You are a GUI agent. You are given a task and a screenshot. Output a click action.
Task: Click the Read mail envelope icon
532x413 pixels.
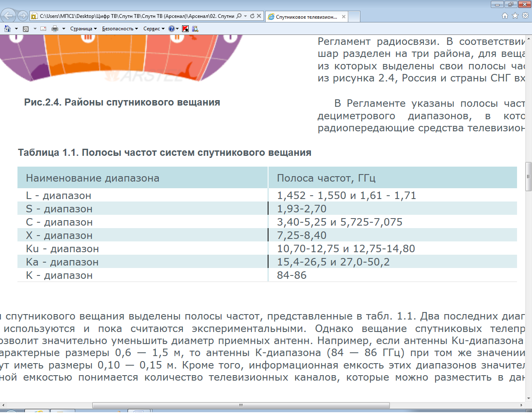tap(43, 29)
